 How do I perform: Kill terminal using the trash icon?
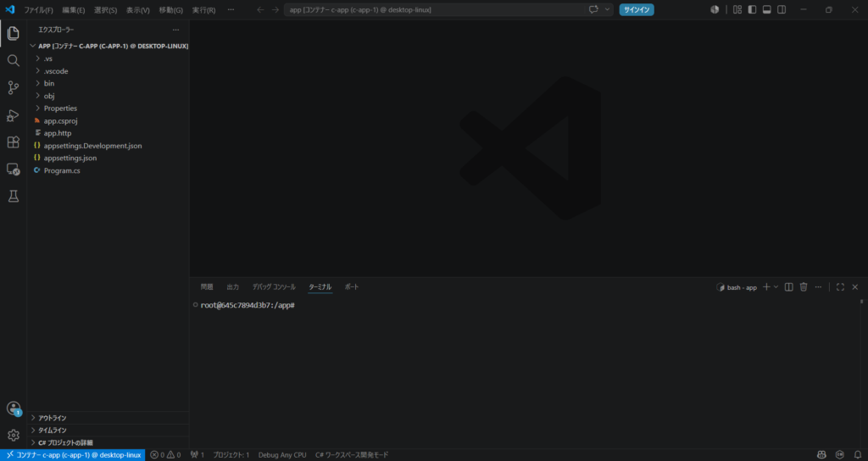click(x=804, y=286)
